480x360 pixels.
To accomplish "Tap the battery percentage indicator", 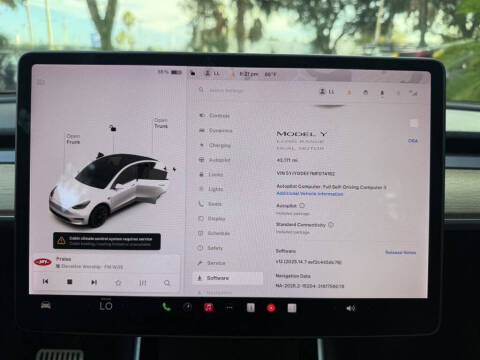I will click(170, 72).
